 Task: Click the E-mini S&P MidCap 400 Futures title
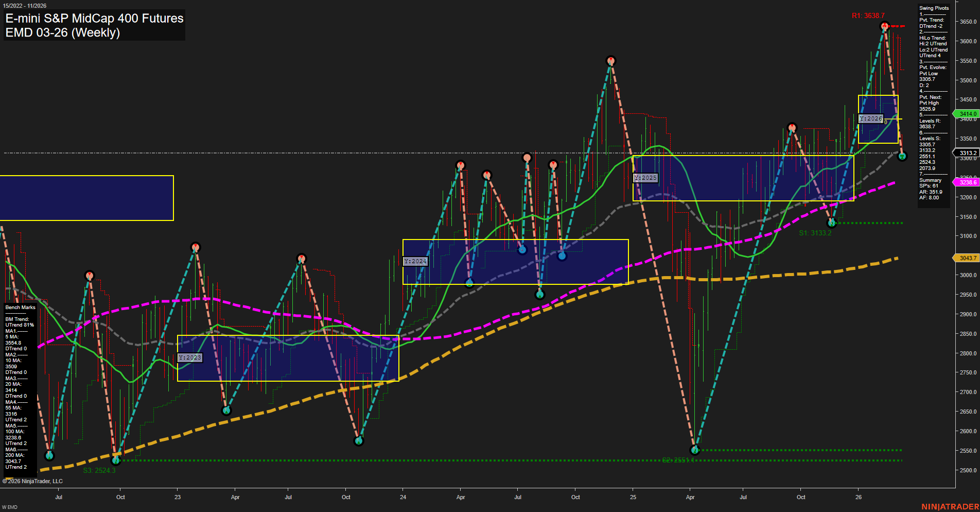[94, 18]
